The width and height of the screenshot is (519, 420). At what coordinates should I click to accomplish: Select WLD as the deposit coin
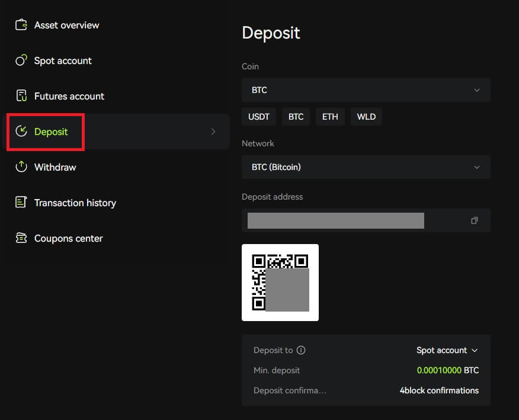click(x=366, y=117)
